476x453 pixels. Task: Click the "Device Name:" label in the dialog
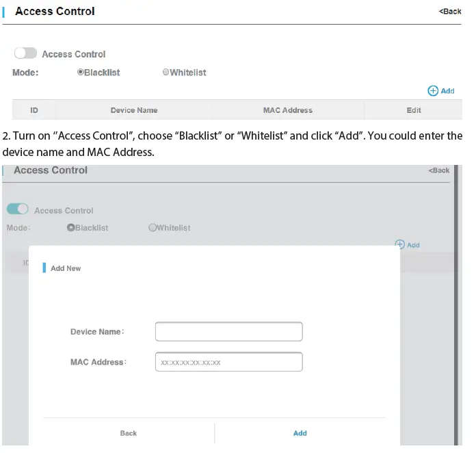pyautogui.click(x=97, y=332)
